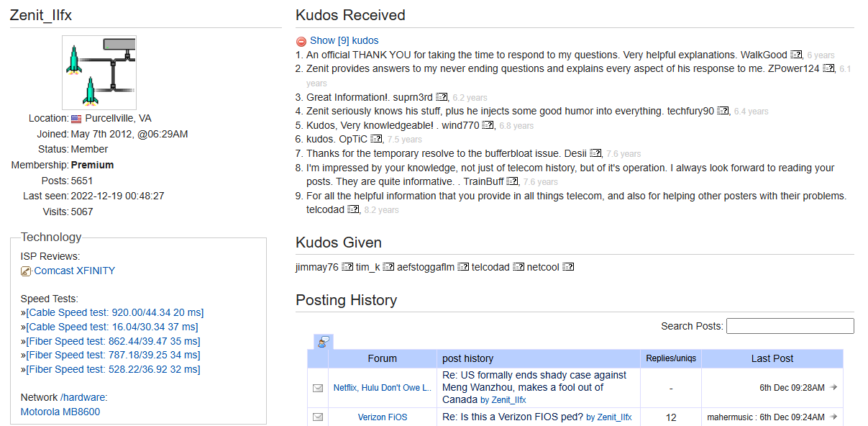Open profile card icon next to WalkGood
Image resolution: width=868 pixels, height=426 pixels.
pyautogui.click(x=796, y=55)
